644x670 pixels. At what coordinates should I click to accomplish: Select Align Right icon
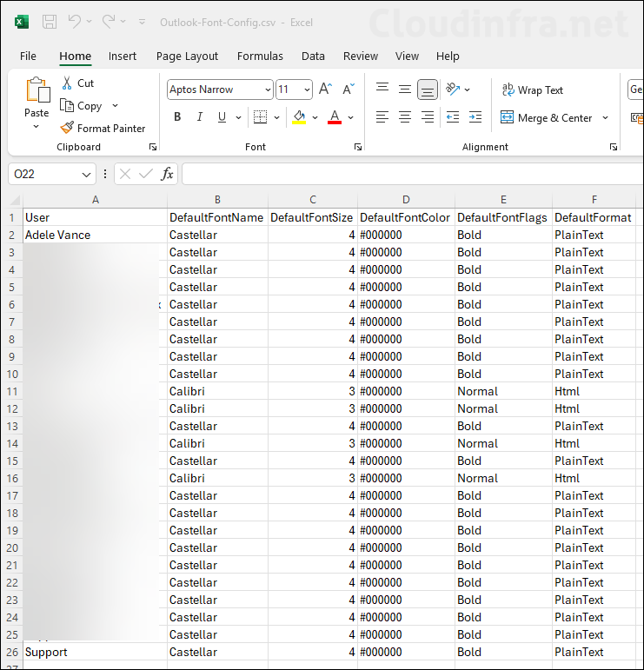[428, 116]
